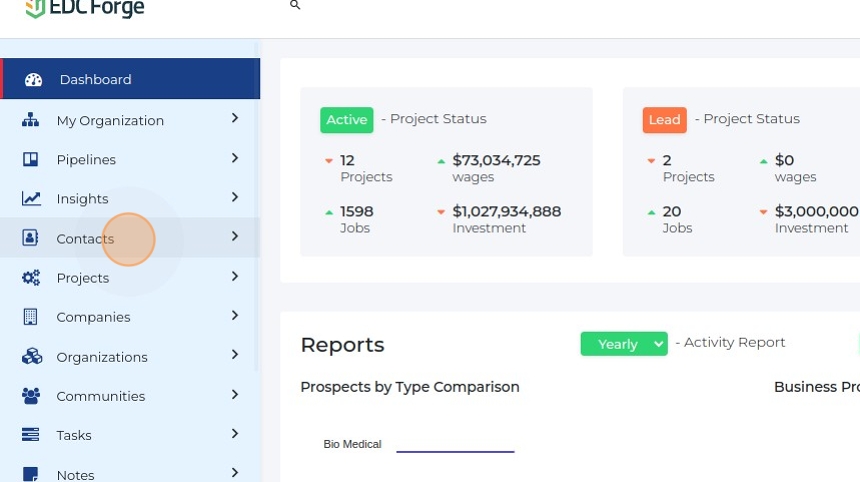Expand the Companies submenu chevron
The height and width of the screenshot is (482, 860).
click(x=235, y=315)
